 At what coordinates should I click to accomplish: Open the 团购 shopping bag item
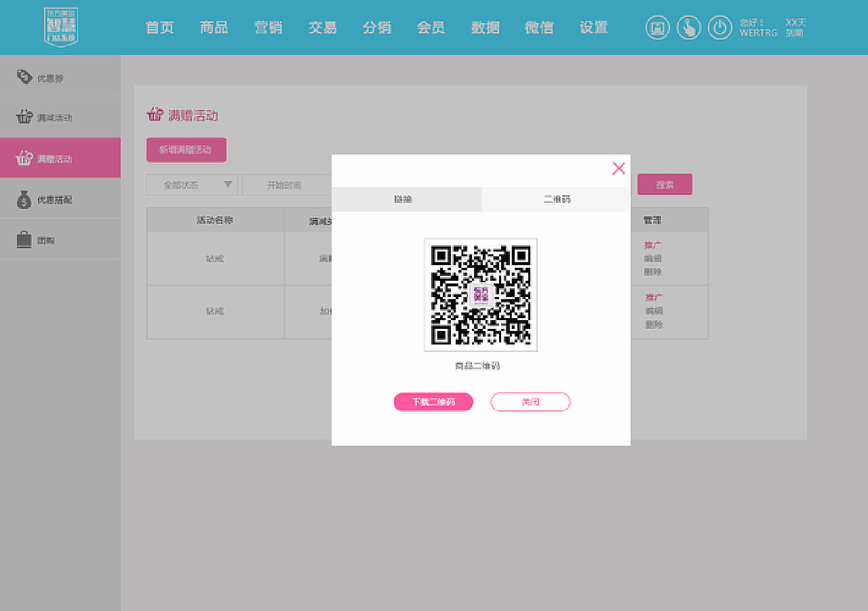click(x=60, y=239)
